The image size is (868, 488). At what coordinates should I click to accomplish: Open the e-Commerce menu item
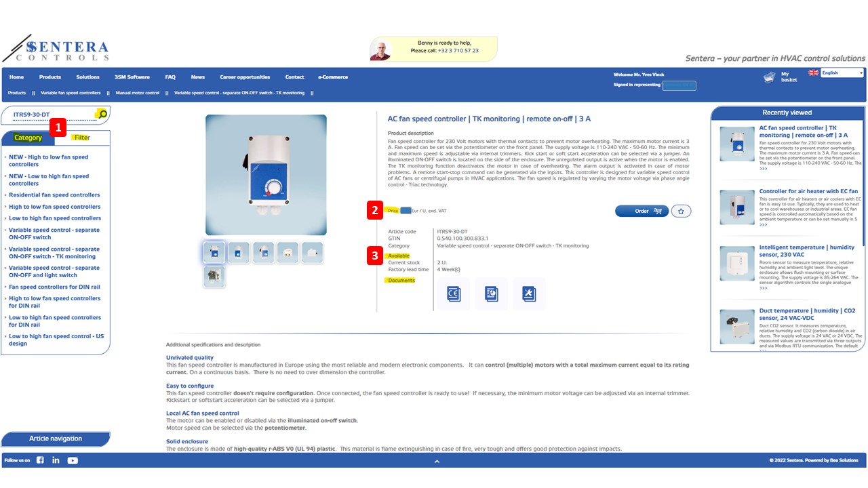click(x=333, y=77)
